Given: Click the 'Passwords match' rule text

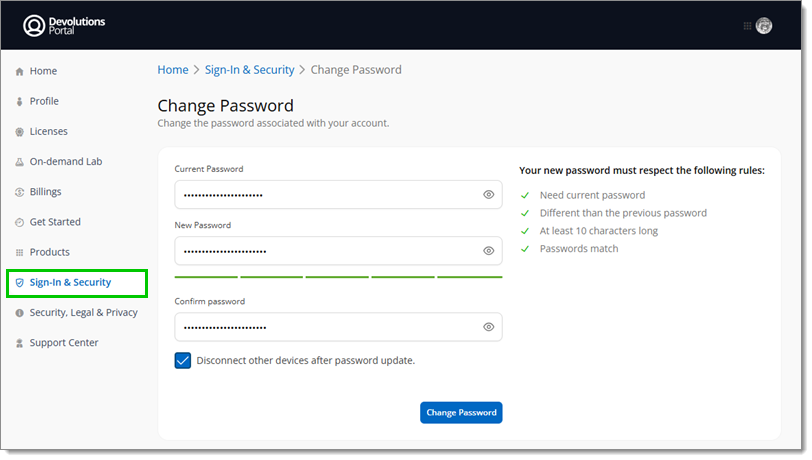Looking at the screenshot, I should tap(579, 249).
